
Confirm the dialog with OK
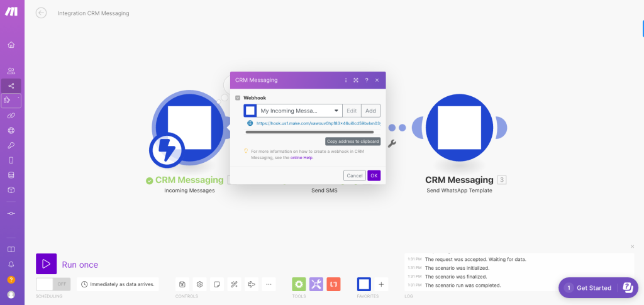click(374, 175)
